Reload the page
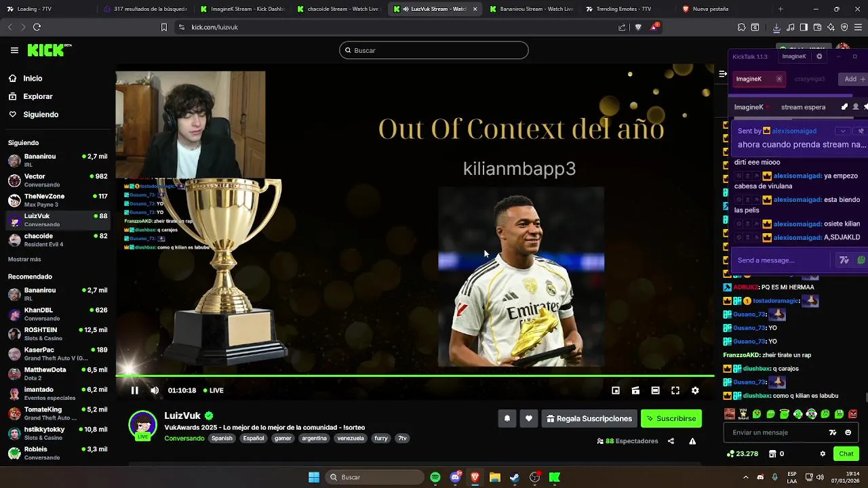 pos(37,27)
